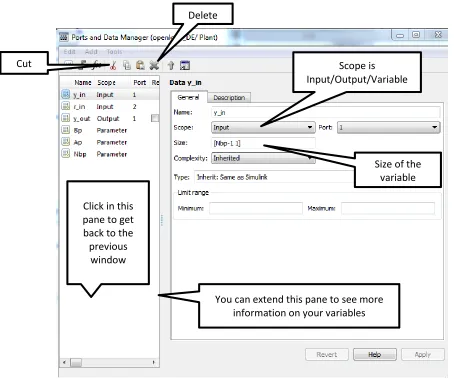The image size is (454, 379).
Task: Select the y_in name in the list
Action: pos(79,95)
